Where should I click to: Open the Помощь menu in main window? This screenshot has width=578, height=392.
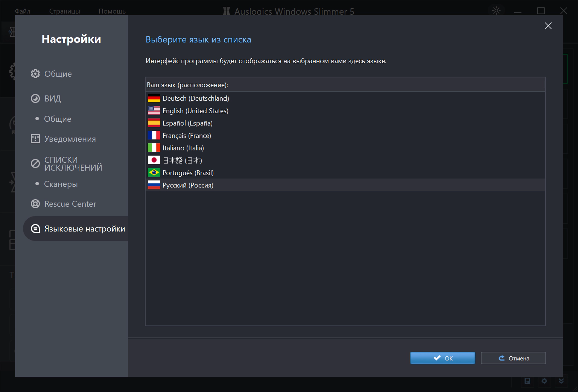pos(112,11)
